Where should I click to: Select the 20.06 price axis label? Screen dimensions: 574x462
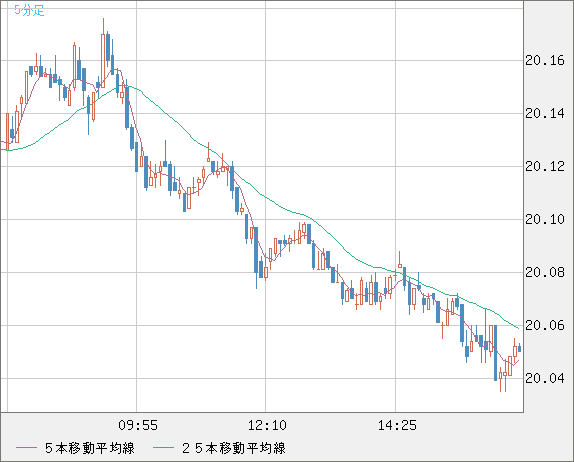point(545,325)
